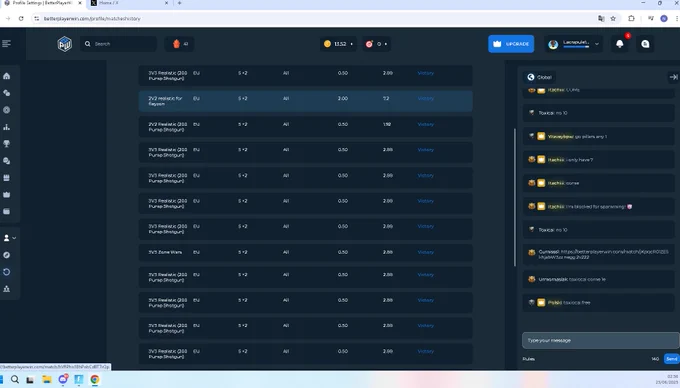Close the Home / X browser tab
This screenshot has width=680, height=388.
167,3
